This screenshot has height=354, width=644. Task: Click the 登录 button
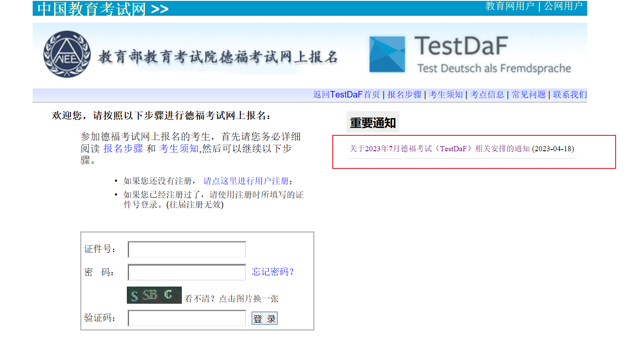point(264,318)
